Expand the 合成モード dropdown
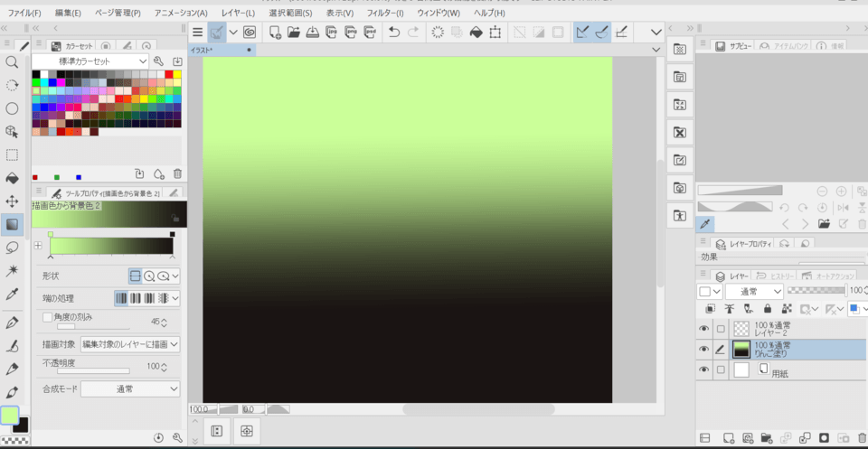868x449 pixels. click(130, 389)
